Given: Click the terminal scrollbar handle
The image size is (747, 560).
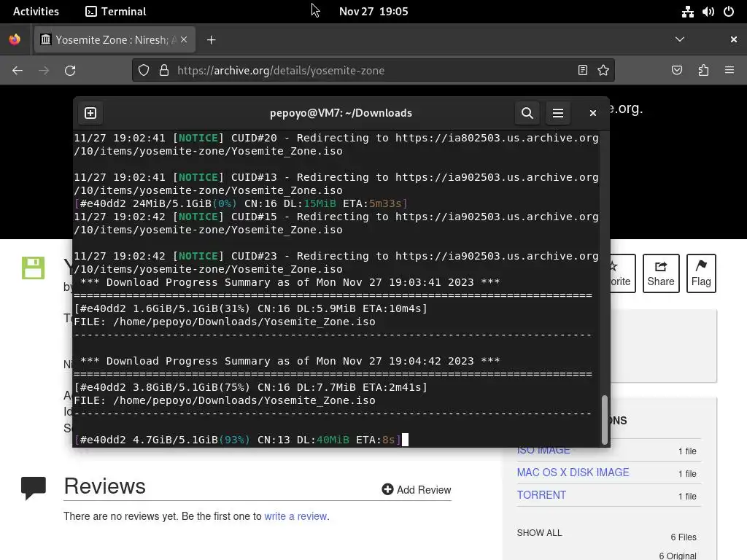Looking at the screenshot, I should click(605, 419).
